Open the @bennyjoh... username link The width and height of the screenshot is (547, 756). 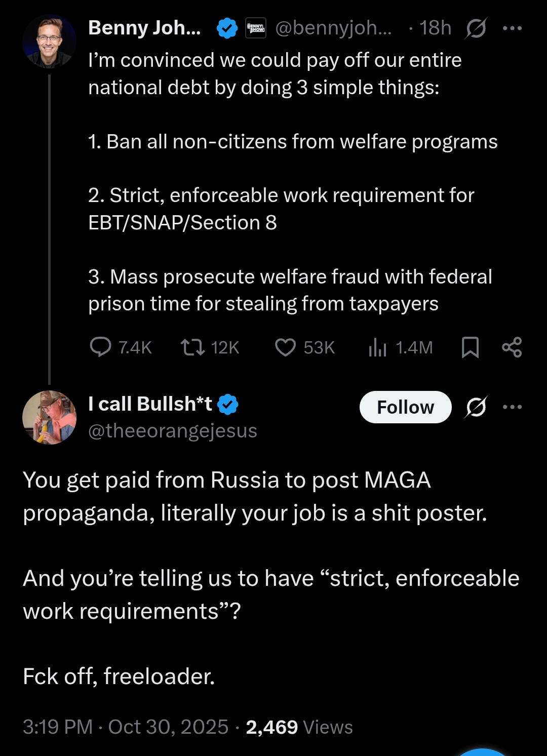tap(333, 28)
